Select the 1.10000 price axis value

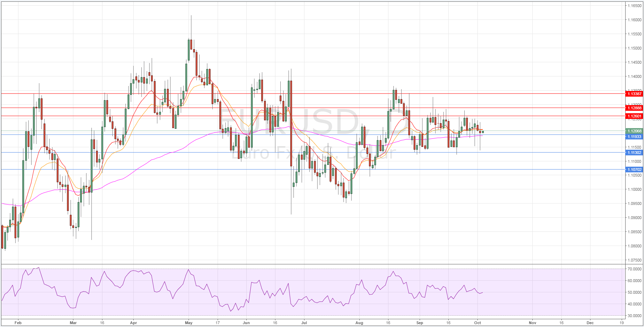click(635, 189)
